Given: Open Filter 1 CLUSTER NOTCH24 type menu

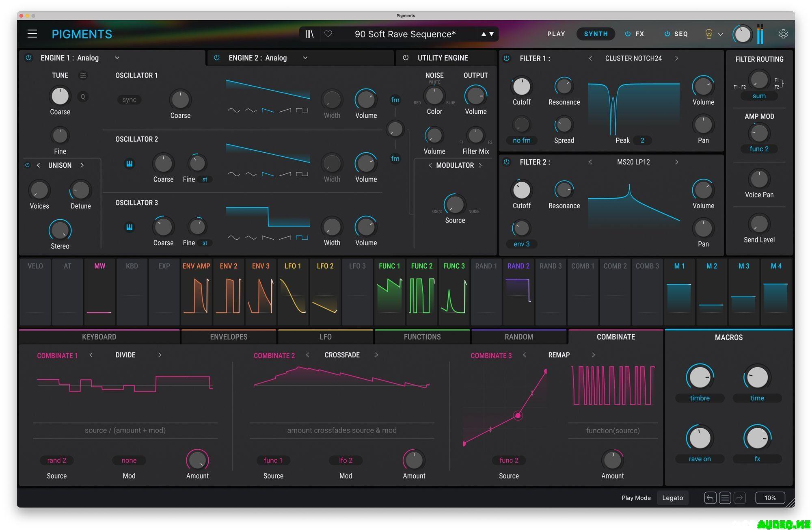Looking at the screenshot, I should [633, 58].
